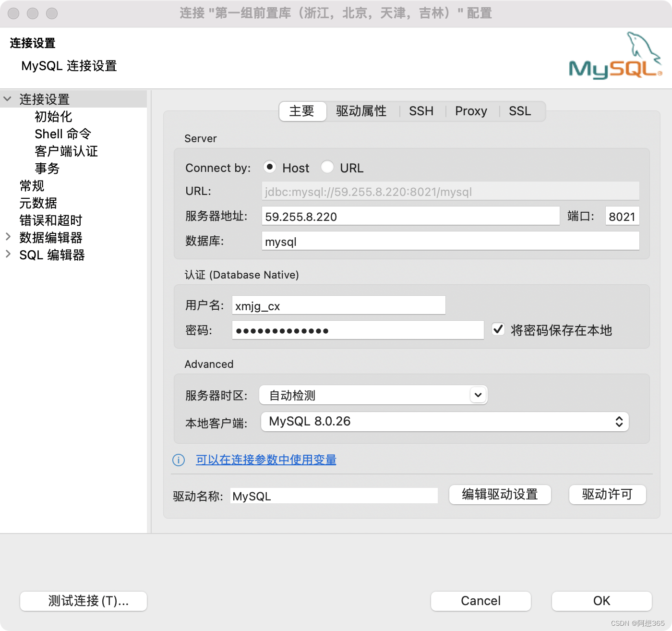This screenshot has height=631, width=672.
Task: Open the Proxy tab
Action: coord(471,111)
